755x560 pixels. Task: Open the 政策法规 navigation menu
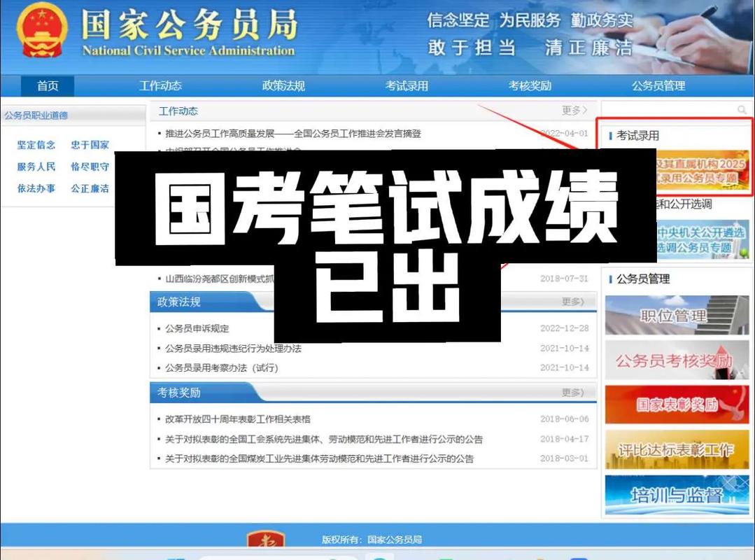[x=283, y=85]
